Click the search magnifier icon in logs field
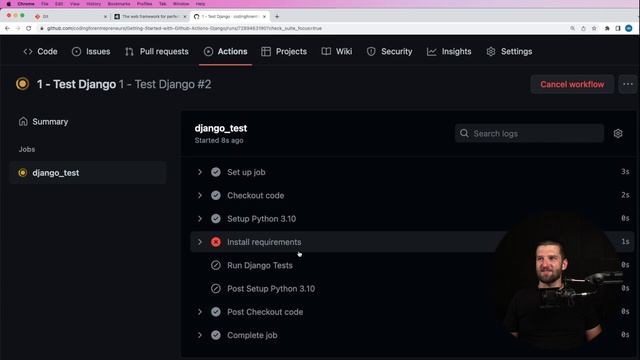 464,133
